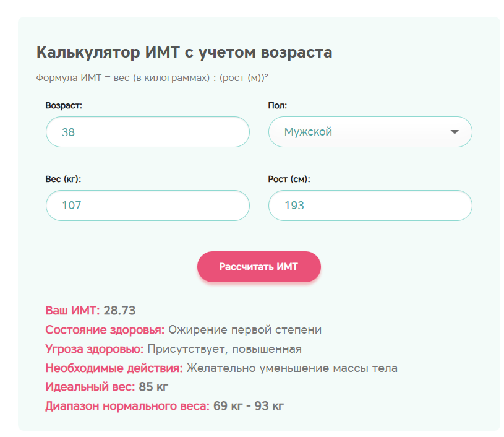Screen dimensions: 504x437
Task: Click the Угроза здоровью: label
Action: point(94,349)
